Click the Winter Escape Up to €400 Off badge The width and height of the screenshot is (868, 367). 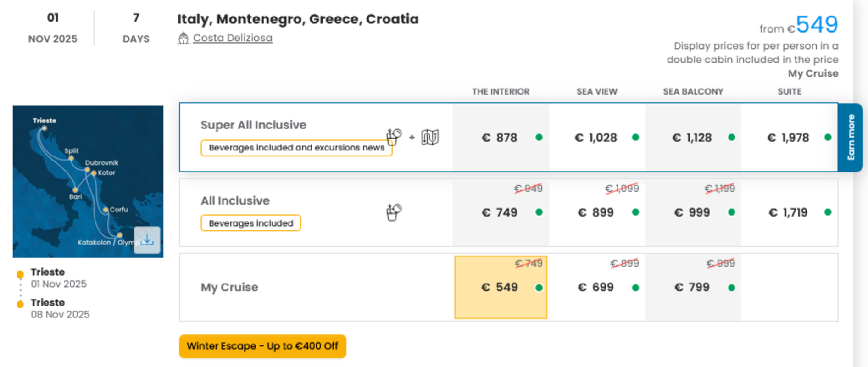tap(262, 346)
